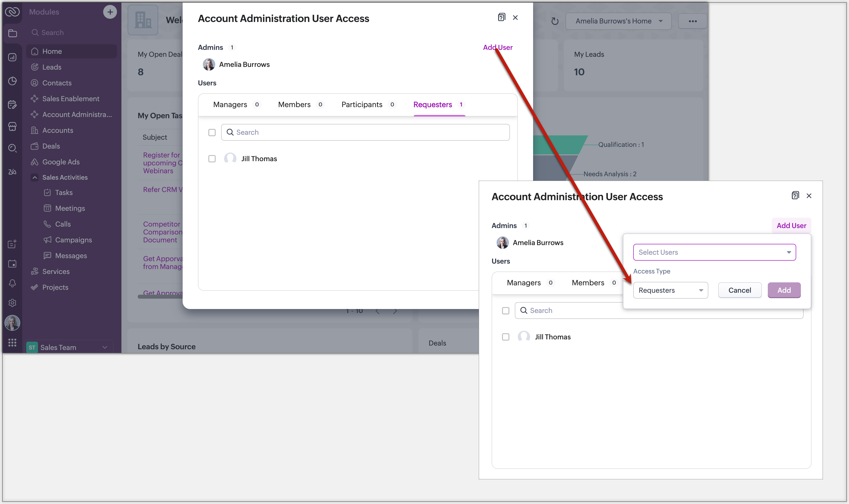The height and width of the screenshot is (504, 849).
Task: Click the Cancel button in popup
Action: point(739,290)
